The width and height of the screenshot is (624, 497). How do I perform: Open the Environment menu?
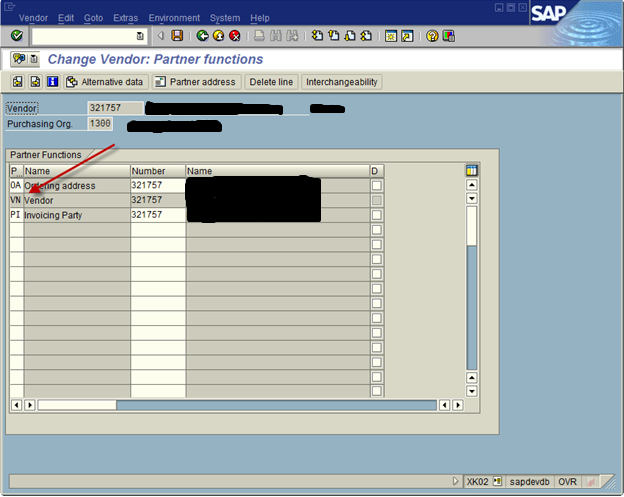click(174, 18)
